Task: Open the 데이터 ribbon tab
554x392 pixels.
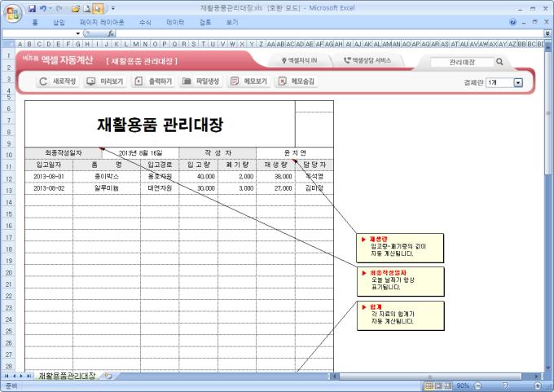Action: (x=175, y=22)
